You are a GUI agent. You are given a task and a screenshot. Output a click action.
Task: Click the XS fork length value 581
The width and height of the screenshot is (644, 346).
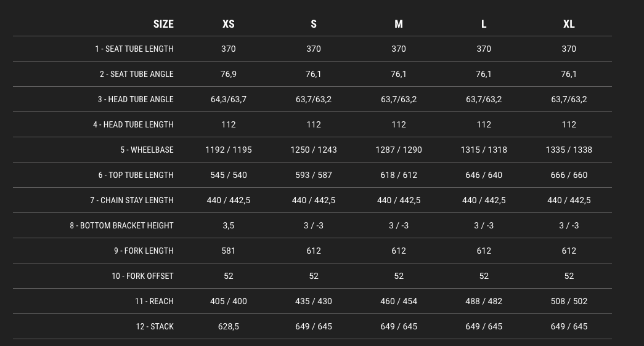229,251
